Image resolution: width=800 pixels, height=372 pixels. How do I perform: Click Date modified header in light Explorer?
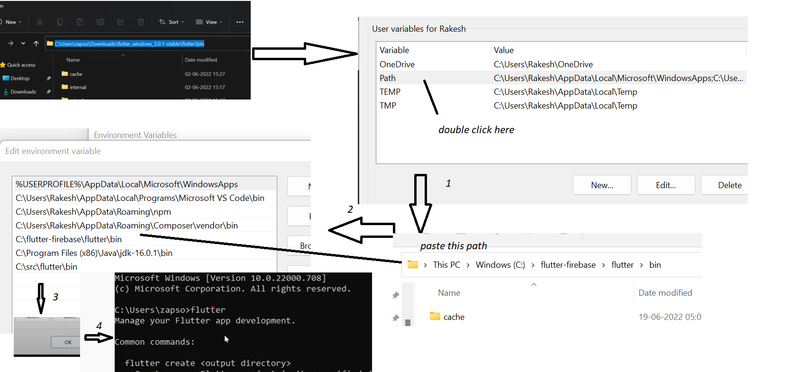tap(665, 293)
